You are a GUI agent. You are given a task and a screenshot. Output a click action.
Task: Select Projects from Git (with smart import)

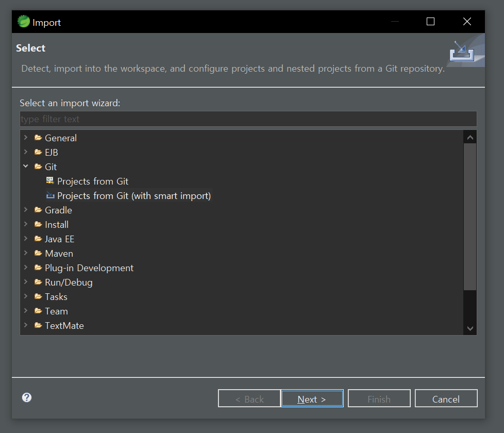(134, 196)
